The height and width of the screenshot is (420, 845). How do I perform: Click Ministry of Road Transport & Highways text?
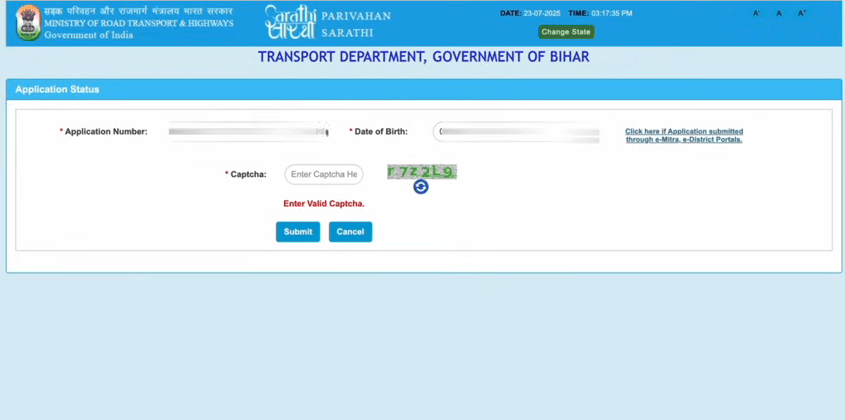(138, 23)
